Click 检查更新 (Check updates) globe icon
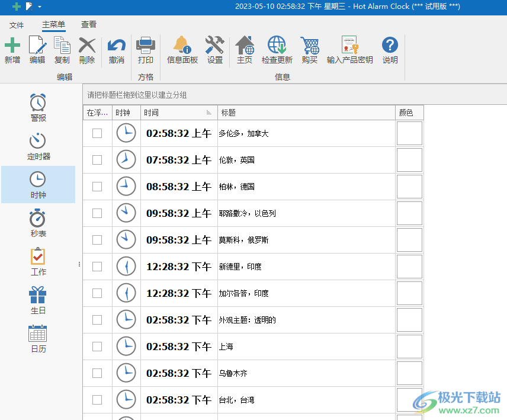Image resolution: width=507 pixels, height=420 pixels. pos(277,44)
